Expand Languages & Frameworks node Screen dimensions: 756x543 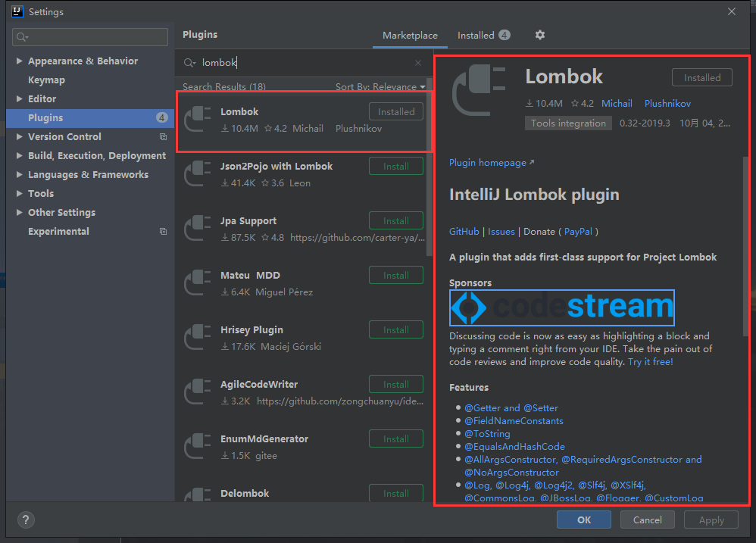[19, 174]
